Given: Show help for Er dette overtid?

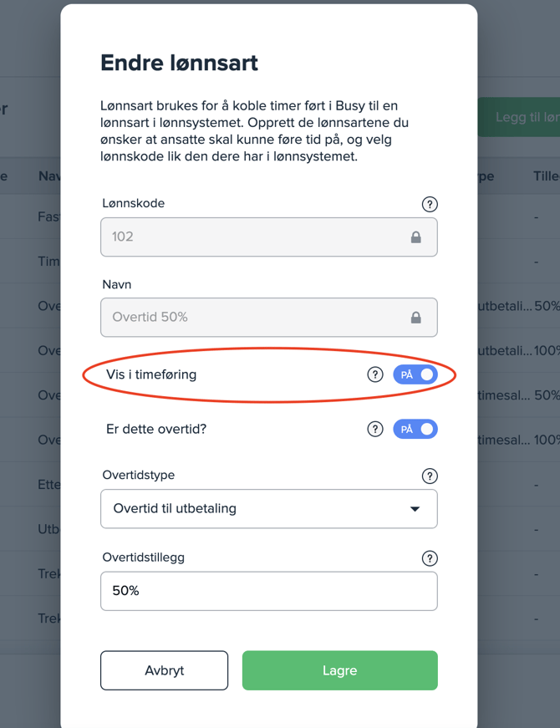Looking at the screenshot, I should [x=375, y=429].
